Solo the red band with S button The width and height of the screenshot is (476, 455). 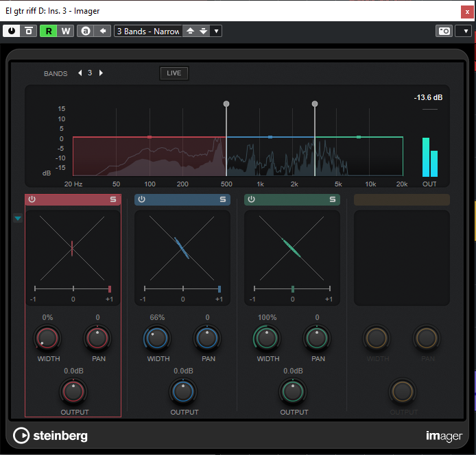click(113, 199)
